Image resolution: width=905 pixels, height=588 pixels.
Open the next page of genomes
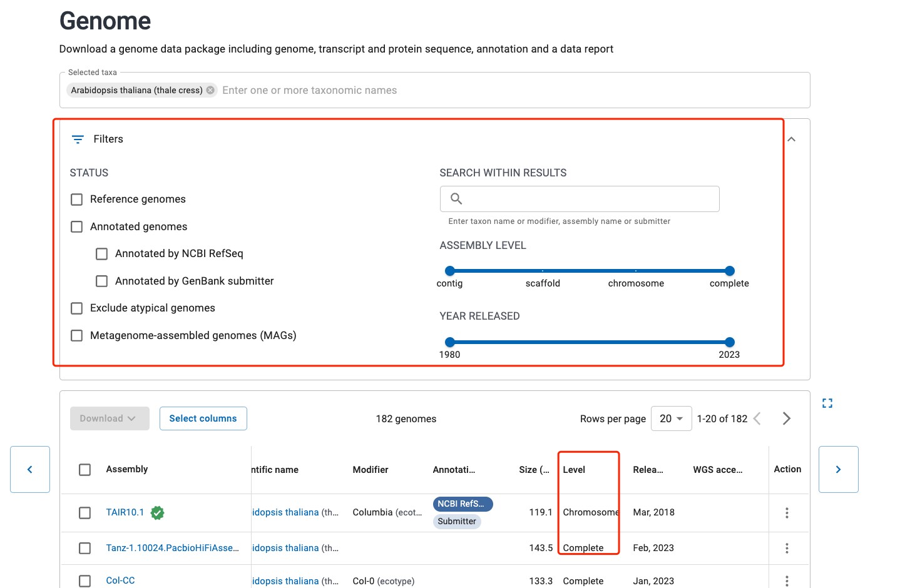(x=787, y=418)
